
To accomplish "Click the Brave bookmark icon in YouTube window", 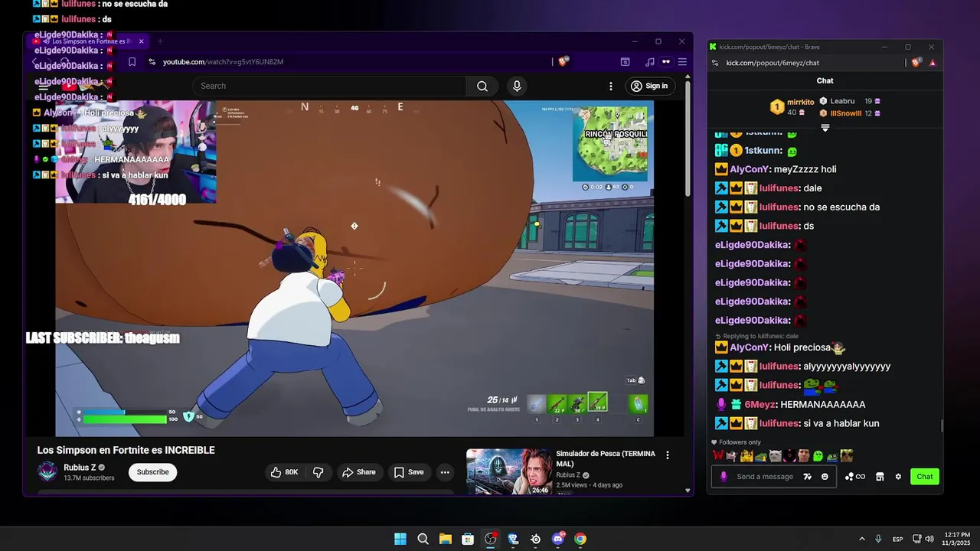I will 132,62.
